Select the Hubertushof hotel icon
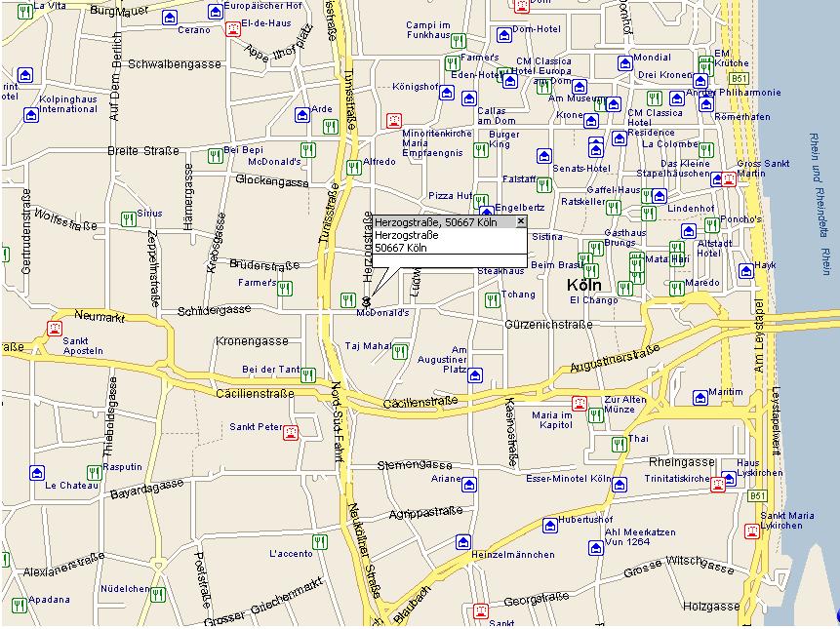The image size is (840, 629). tap(549, 526)
